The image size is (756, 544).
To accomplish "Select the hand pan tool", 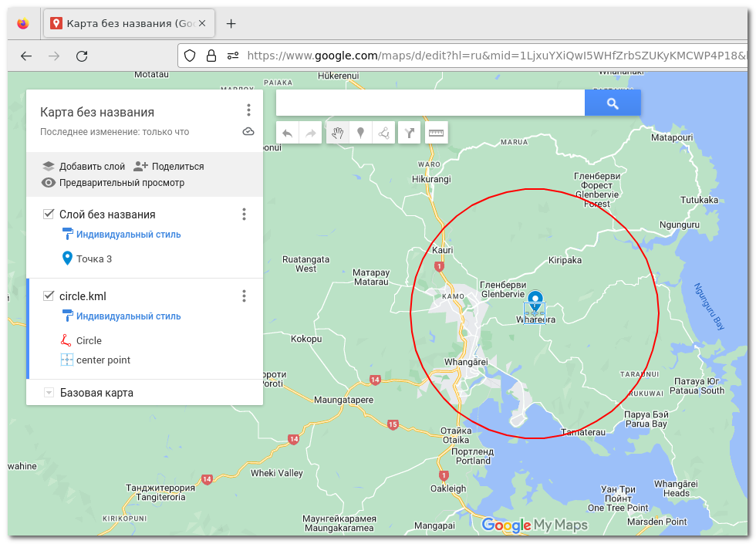I will pos(338,133).
